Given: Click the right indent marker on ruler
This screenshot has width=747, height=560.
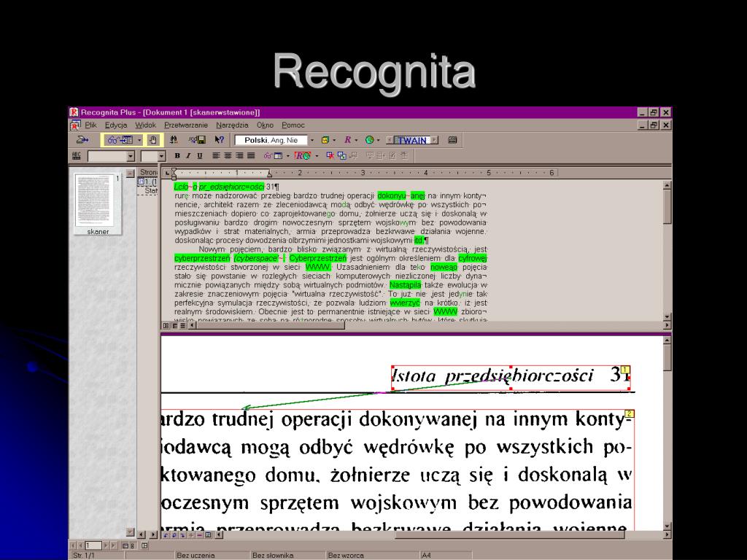Looking at the screenshot, I should pyautogui.click(x=270, y=174).
